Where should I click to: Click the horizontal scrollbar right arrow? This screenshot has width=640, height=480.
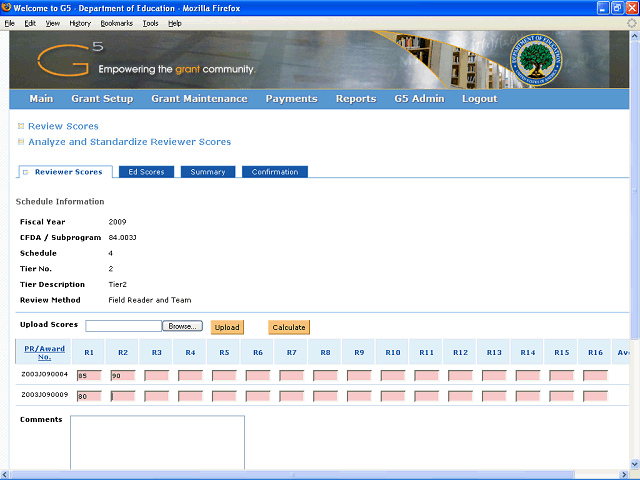coord(624,474)
